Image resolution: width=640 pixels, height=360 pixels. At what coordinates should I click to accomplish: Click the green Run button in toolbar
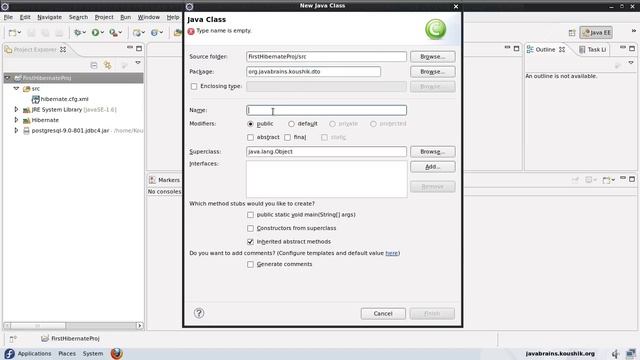point(95,33)
